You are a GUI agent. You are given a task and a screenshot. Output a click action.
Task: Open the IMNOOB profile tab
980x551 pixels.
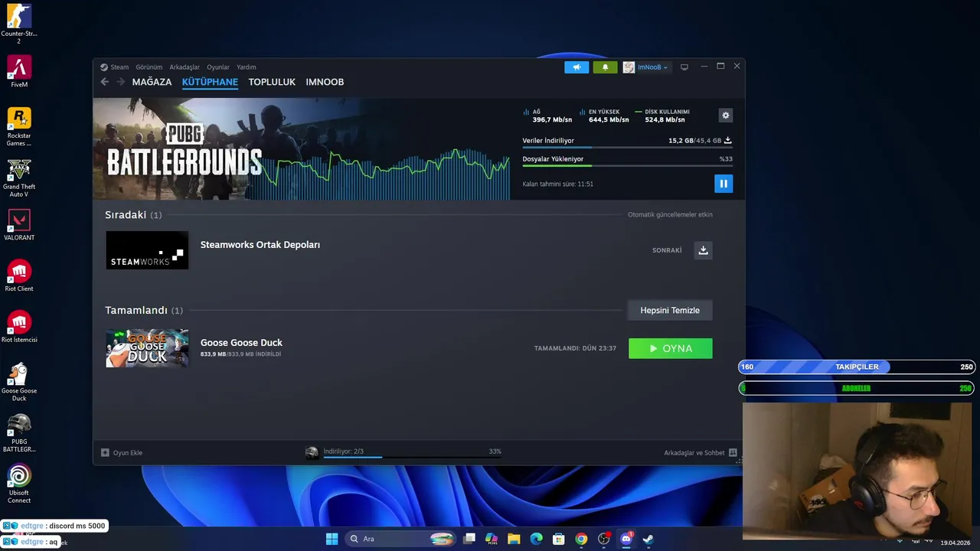[325, 82]
